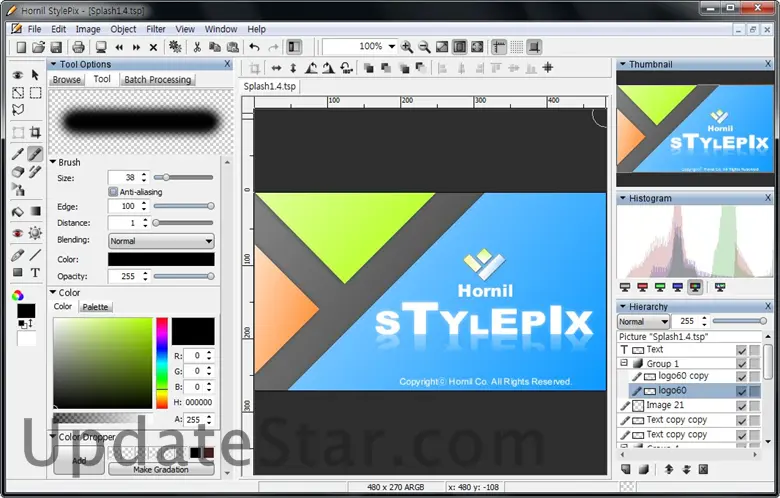Click the Make Gradation button
The image size is (780, 498).
pyautogui.click(x=161, y=469)
